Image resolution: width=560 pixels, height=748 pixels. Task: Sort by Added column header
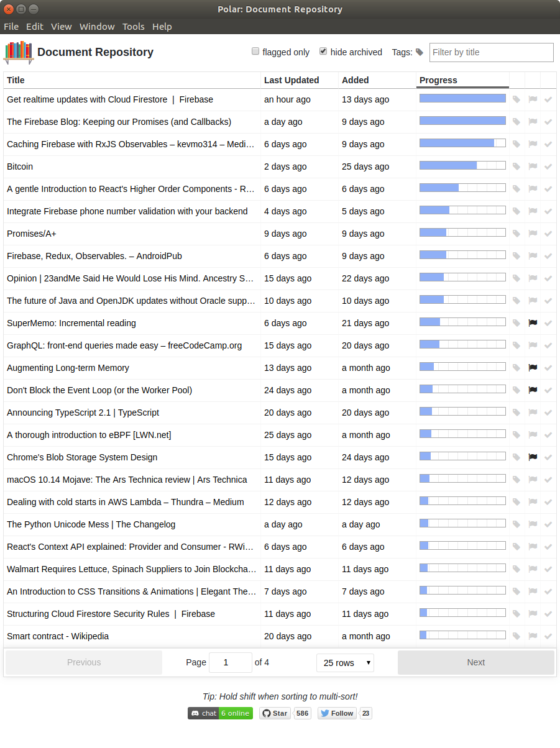point(377,80)
